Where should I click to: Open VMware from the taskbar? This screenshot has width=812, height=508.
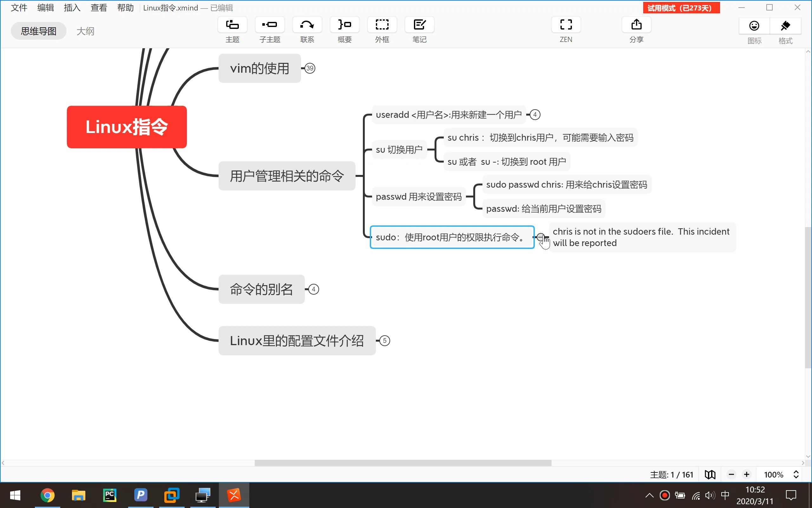172,495
